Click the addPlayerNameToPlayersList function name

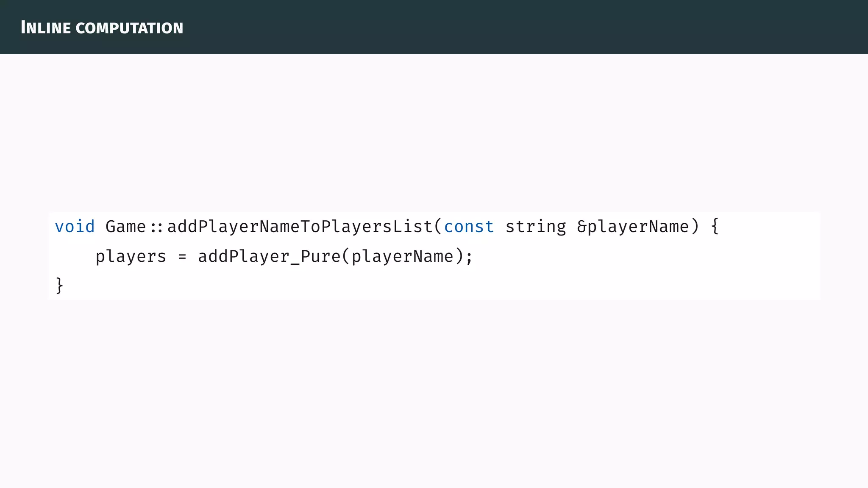tap(300, 227)
